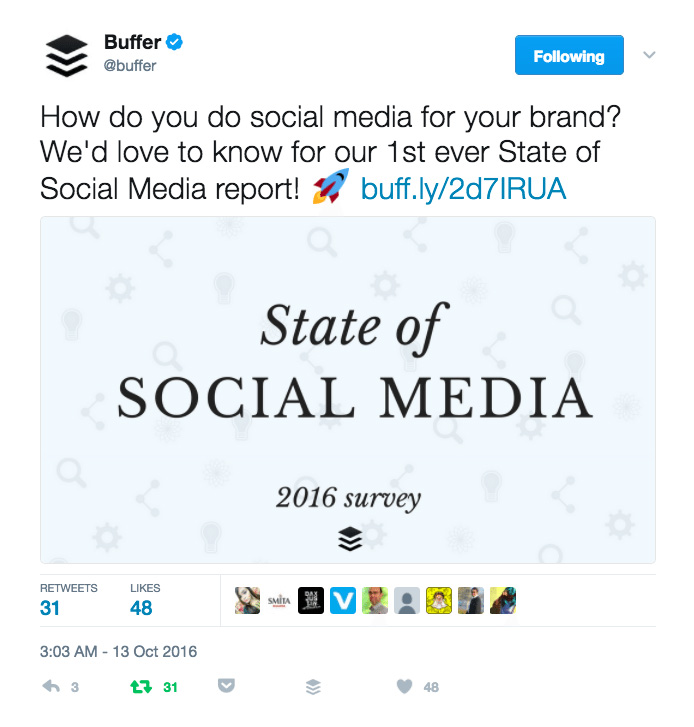View the 31 retweets list
This screenshot has width=694, height=727.
[51, 607]
